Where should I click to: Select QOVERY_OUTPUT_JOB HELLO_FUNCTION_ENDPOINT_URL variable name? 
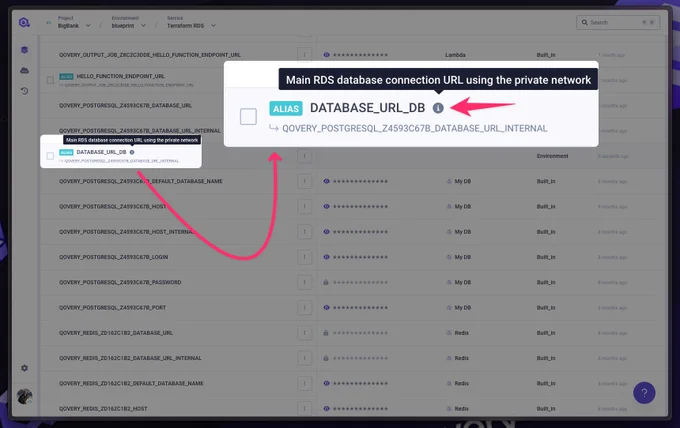click(x=150, y=55)
